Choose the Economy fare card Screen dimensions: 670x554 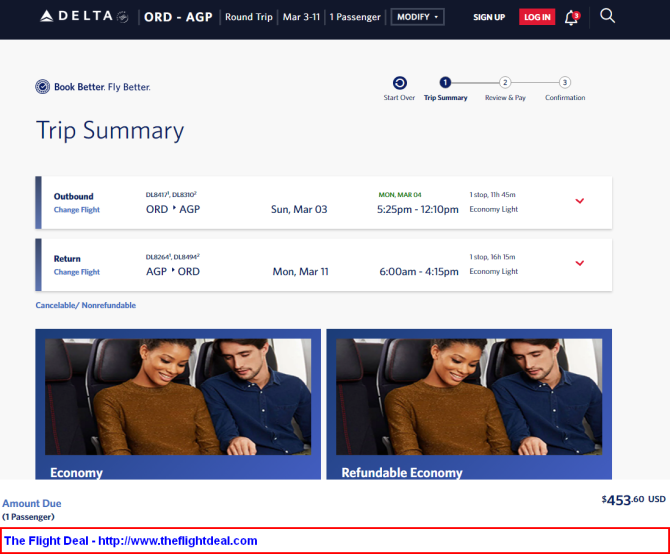(x=178, y=404)
